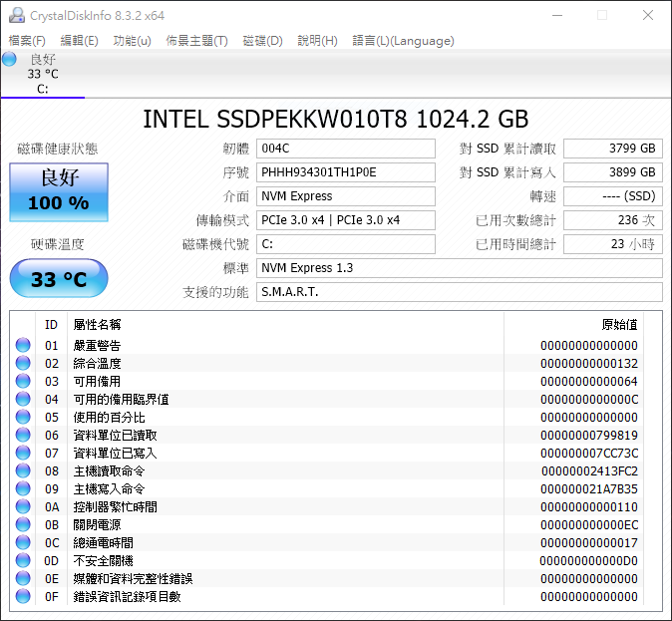Screen dimensions: 672x621
Task: Select the 綜合溫度 attribute name
Action: point(98,364)
